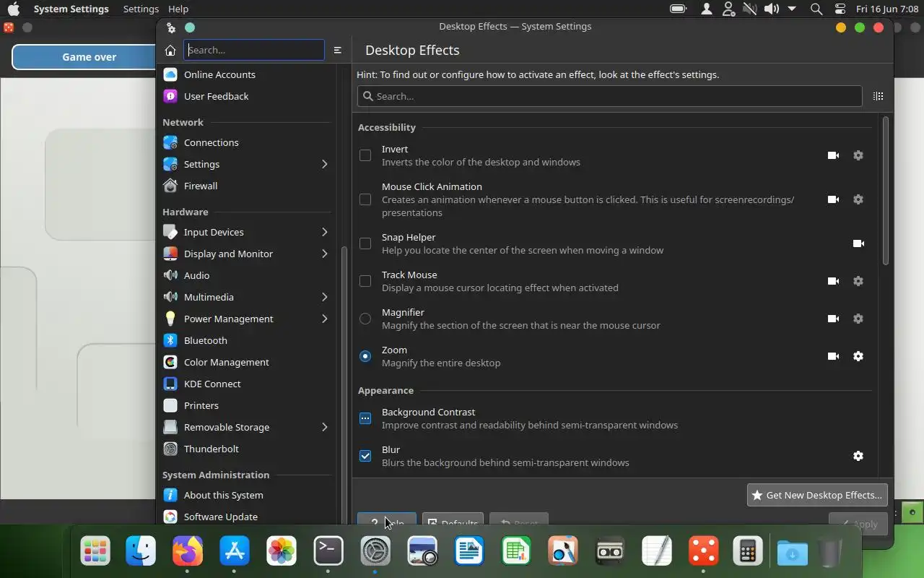Enable the Snap Helper checkbox
The height and width of the screenshot is (578, 924).
[x=365, y=243]
